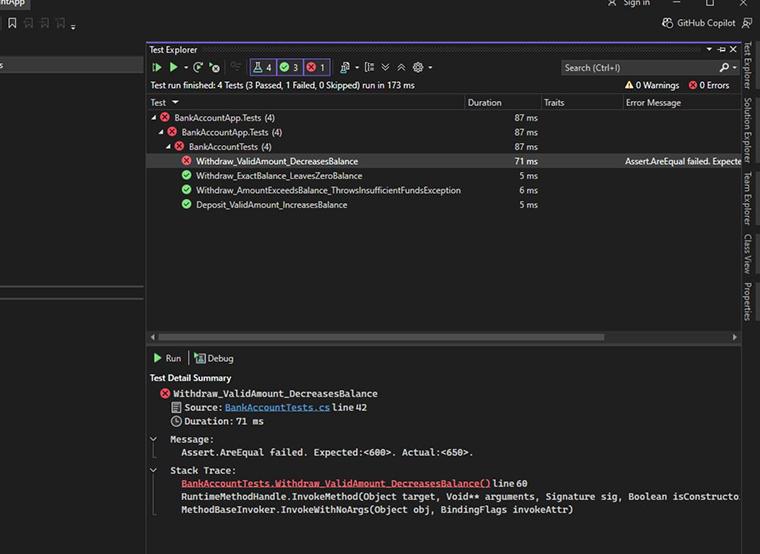Click the GitHub Copilot button

click(699, 23)
